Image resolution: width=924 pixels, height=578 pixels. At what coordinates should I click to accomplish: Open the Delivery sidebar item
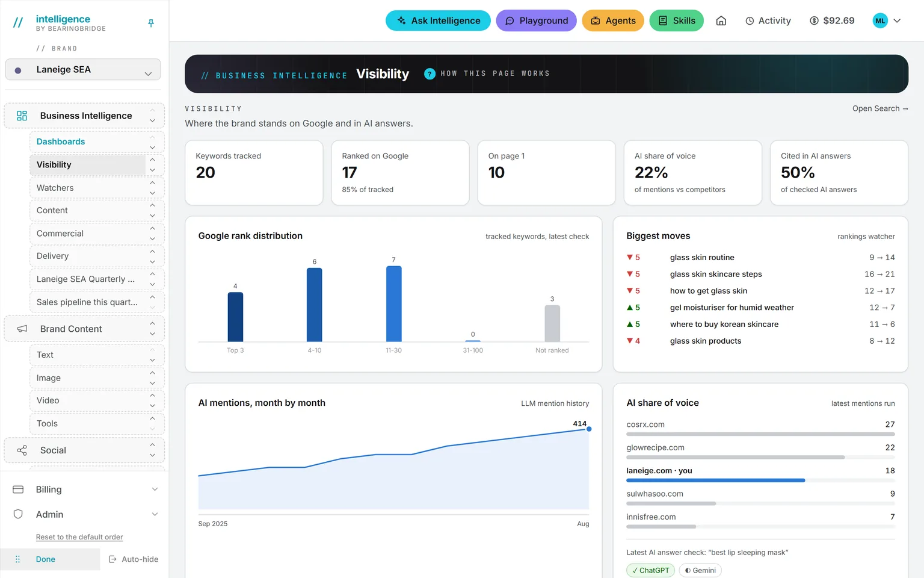pyautogui.click(x=52, y=256)
